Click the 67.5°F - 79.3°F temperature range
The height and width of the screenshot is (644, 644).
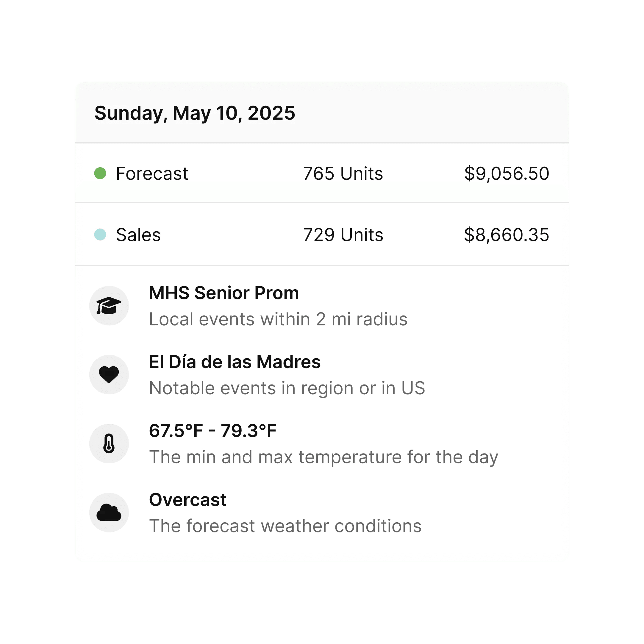[x=213, y=431]
